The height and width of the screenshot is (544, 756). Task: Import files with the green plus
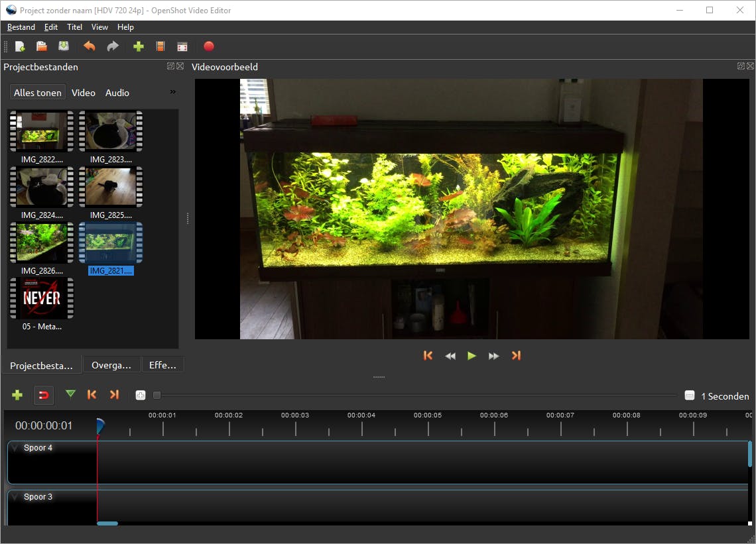(139, 46)
